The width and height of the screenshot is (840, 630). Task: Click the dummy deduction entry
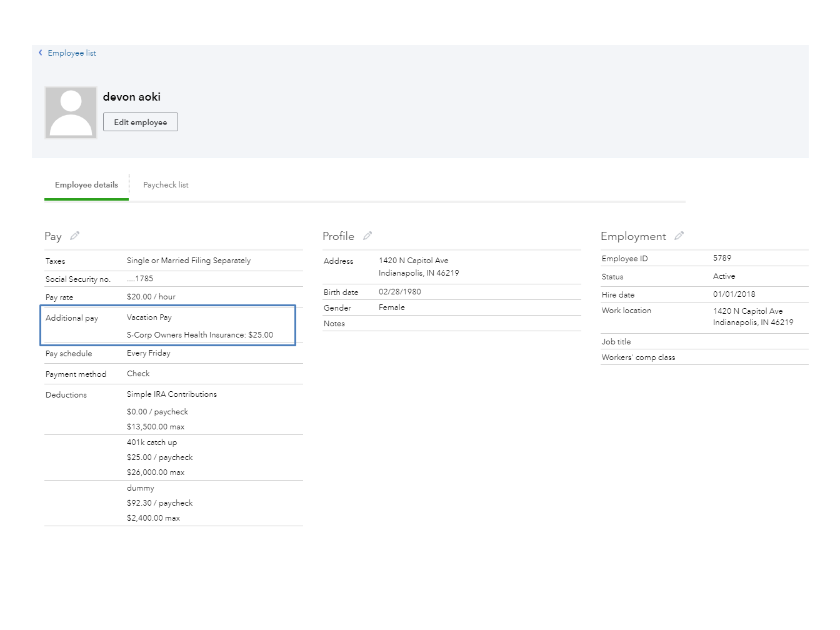click(141, 488)
